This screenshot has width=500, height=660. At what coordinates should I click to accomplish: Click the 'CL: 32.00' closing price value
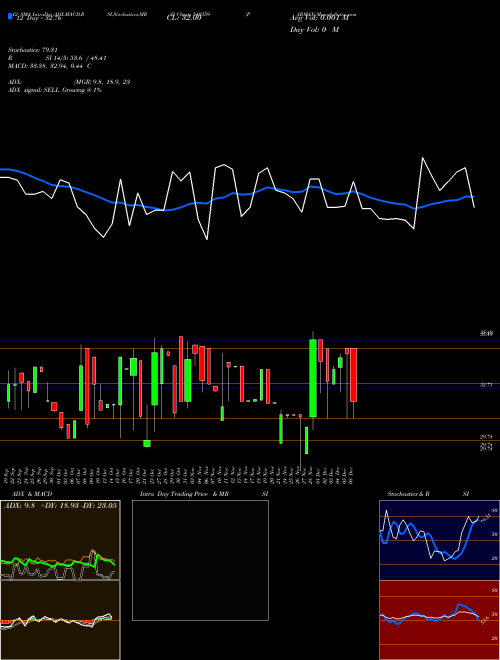point(184,18)
